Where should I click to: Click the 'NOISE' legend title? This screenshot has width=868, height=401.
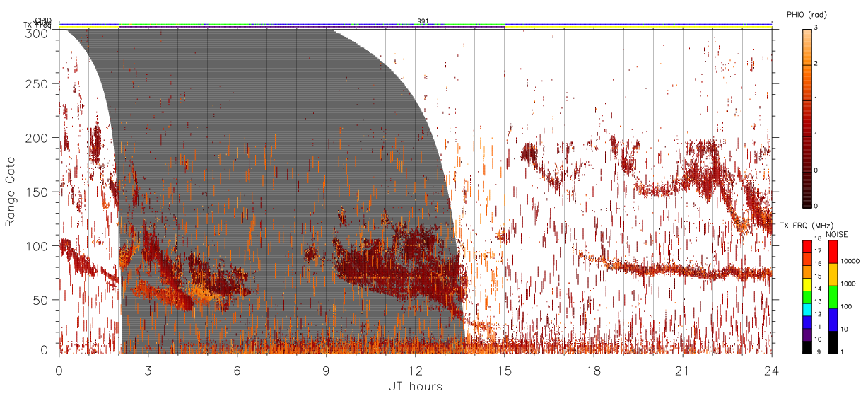pos(838,234)
